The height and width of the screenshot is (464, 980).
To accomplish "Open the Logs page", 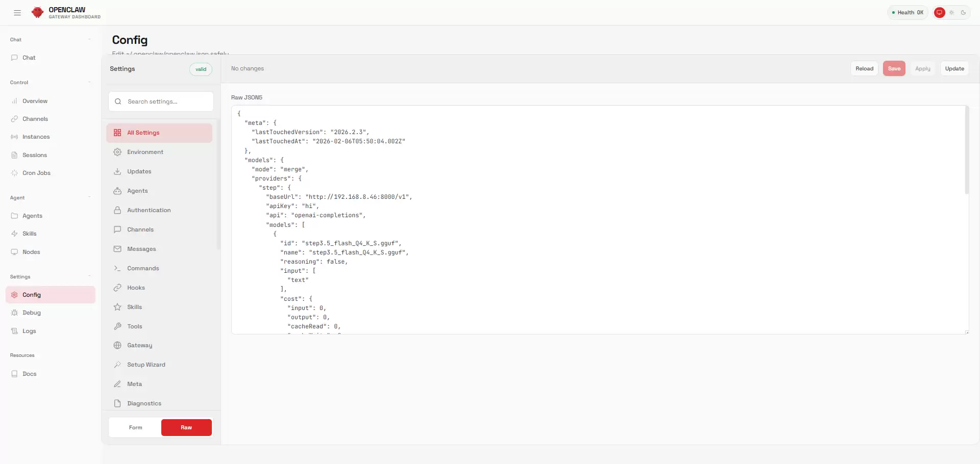I will tap(29, 331).
